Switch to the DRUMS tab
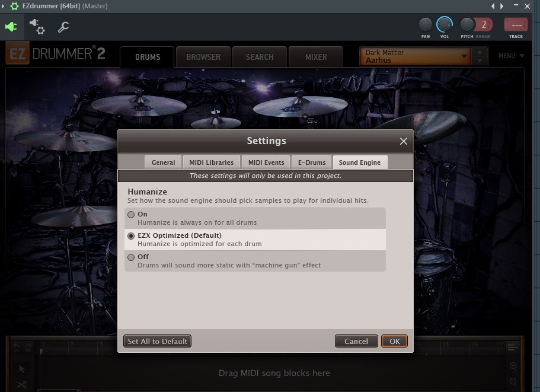 coord(148,57)
